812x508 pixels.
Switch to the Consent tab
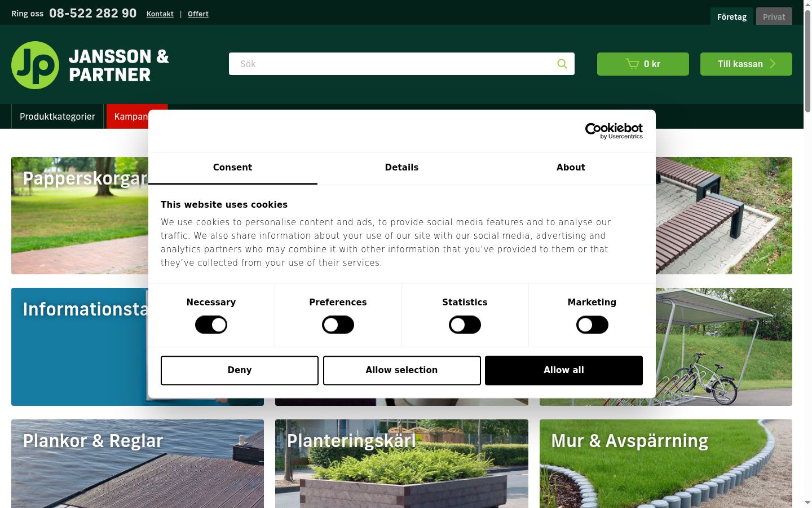(232, 168)
